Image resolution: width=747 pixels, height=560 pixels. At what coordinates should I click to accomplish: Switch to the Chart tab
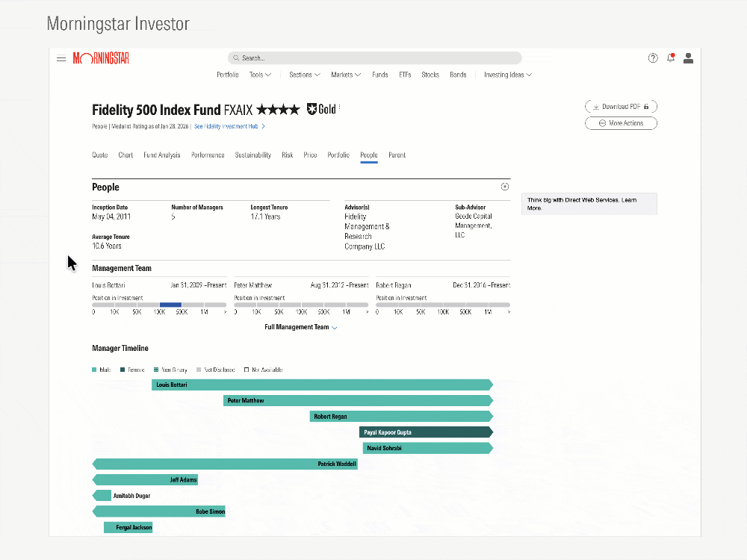tap(125, 155)
